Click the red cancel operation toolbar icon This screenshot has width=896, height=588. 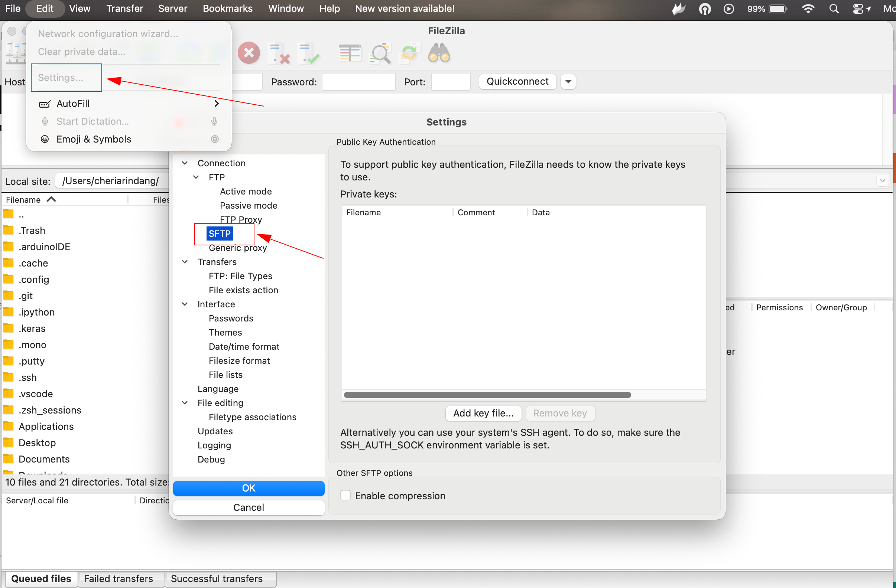(249, 53)
